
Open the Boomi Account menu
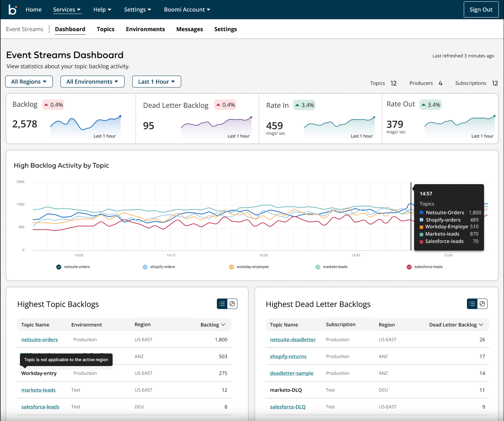[x=187, y=9]
